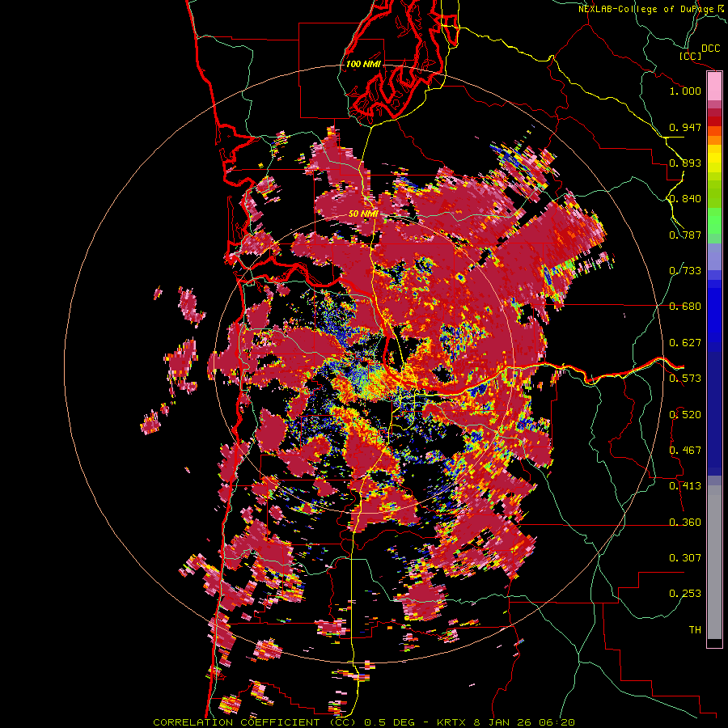Click the 0.680 scale value
This screenshot has height=728, width=728.
pyautogui.click(x=685, y=307)
